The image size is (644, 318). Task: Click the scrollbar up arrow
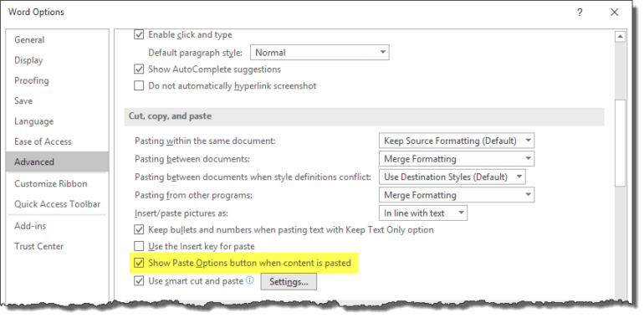pos(620,37)
